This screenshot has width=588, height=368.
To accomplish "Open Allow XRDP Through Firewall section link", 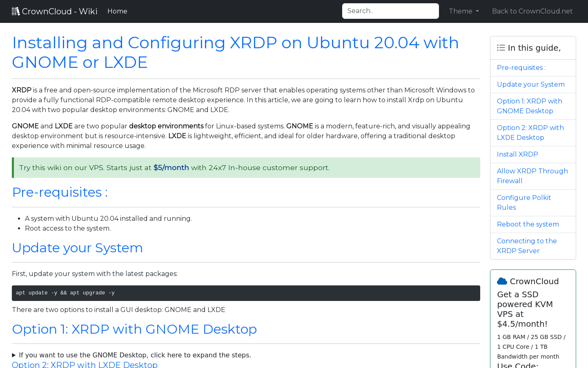I will click(532, 176).
